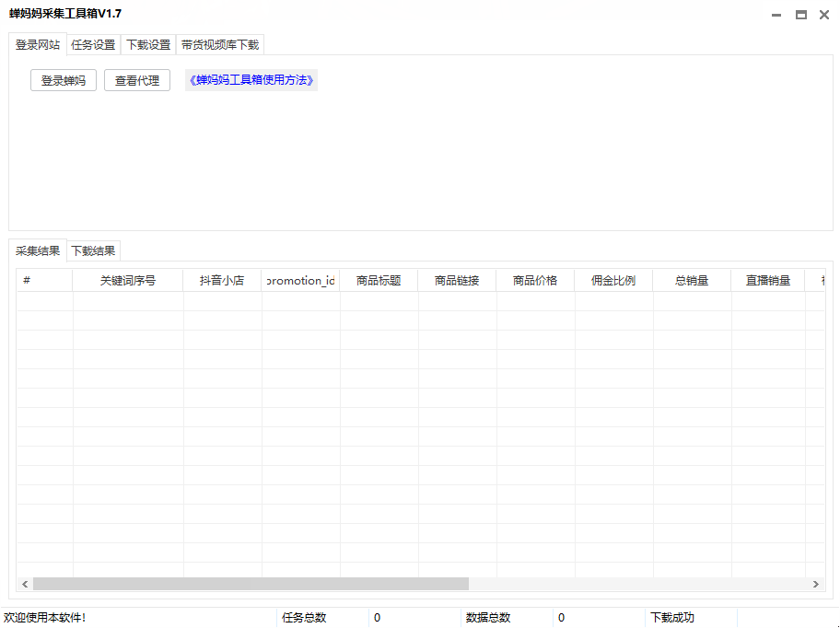Screen dimensions: 840x628
Task: Minimize the 蝉妈妈采集工具箱 window
Action: click(777, 15)
